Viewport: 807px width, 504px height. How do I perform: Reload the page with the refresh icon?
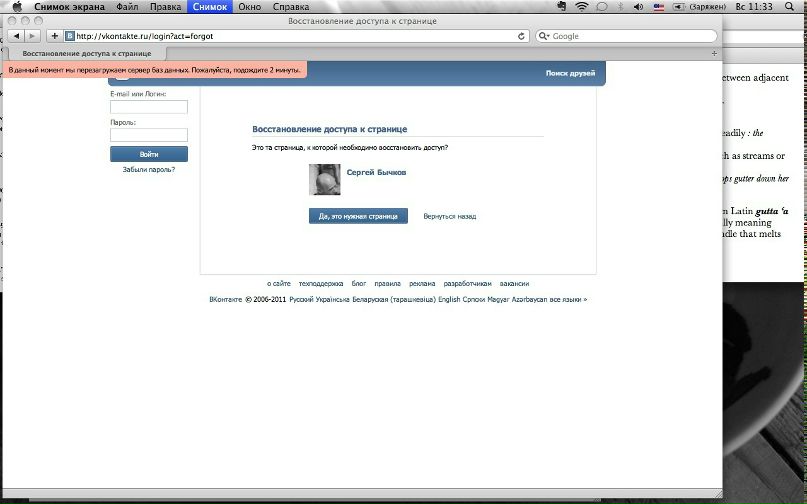tap(521, 36)
